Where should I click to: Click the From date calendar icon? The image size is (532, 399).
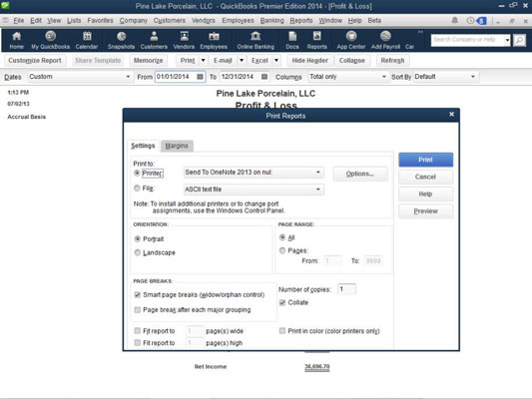pos(201,77)
